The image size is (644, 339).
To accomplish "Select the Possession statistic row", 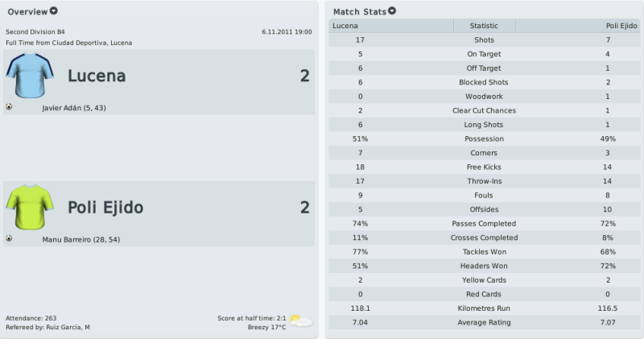I will pos(484,138).
